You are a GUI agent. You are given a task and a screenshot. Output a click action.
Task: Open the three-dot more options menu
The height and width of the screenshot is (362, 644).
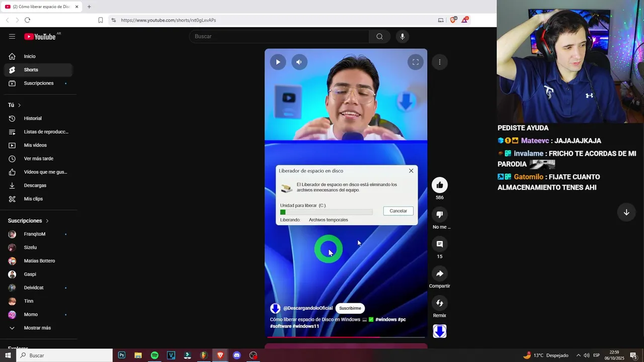click(x=440, y=62)
